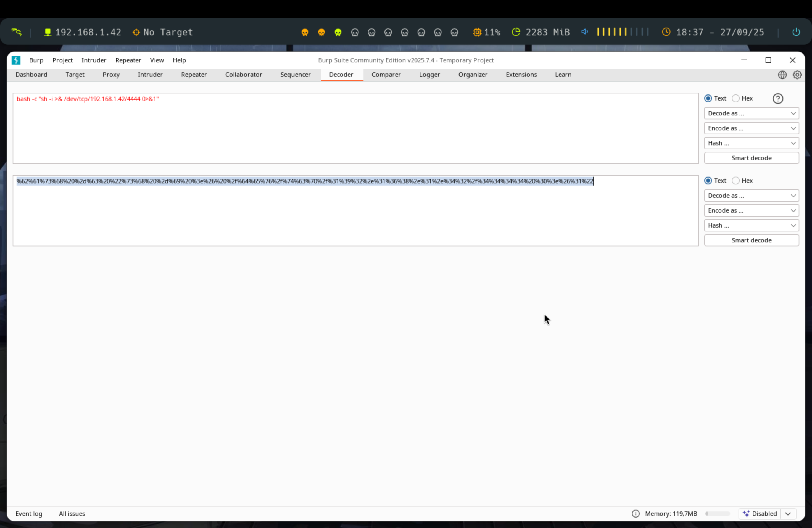The image size is (812, 528).
Task: Select Hex radio in first decoder row
Action: (736, 98)
